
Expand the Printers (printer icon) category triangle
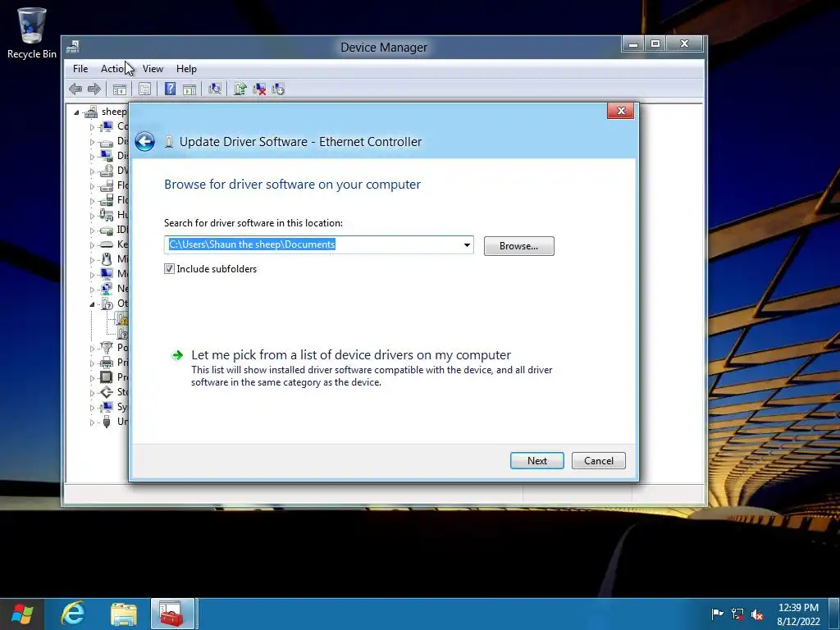click(92, 363)
